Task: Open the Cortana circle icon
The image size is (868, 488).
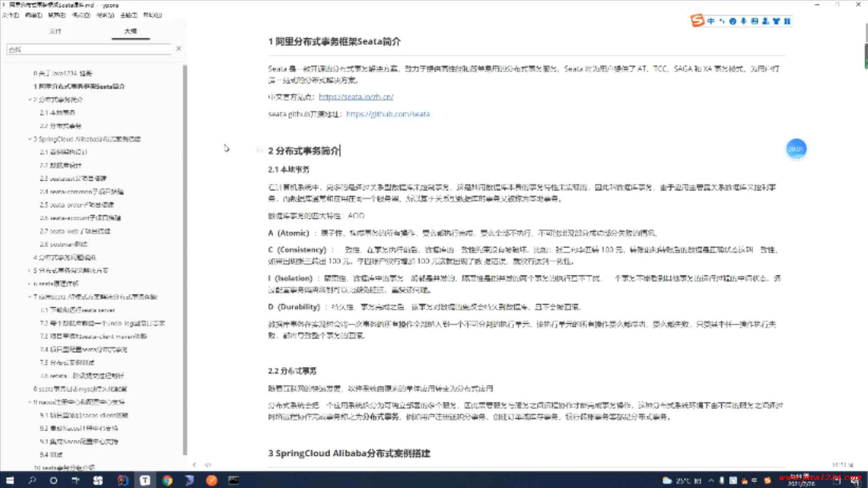Action: (x=53, y=480)
